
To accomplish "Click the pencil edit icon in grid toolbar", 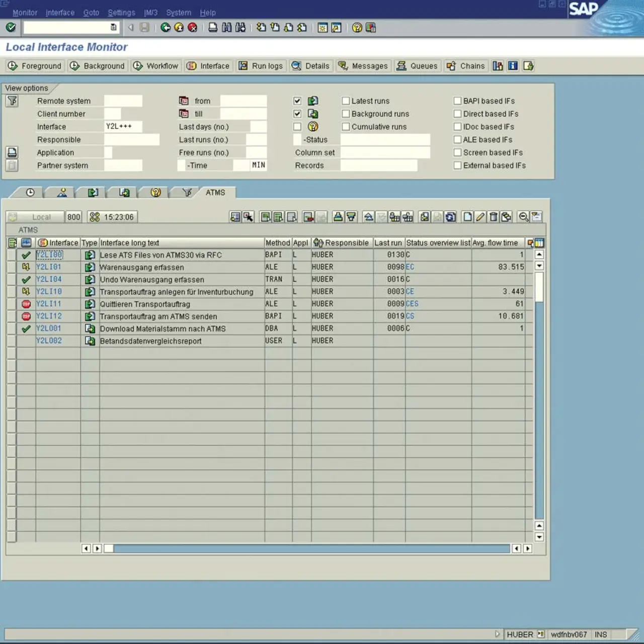I will click(480, 217).
